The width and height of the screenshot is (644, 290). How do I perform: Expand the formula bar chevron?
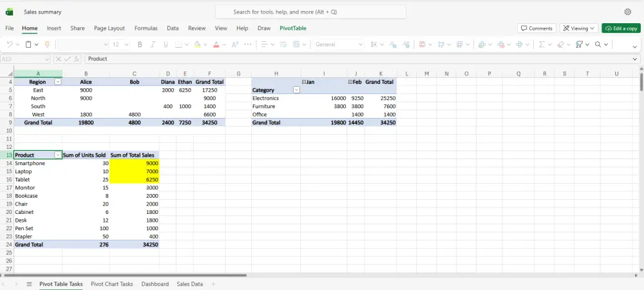[x=635, y=59]
